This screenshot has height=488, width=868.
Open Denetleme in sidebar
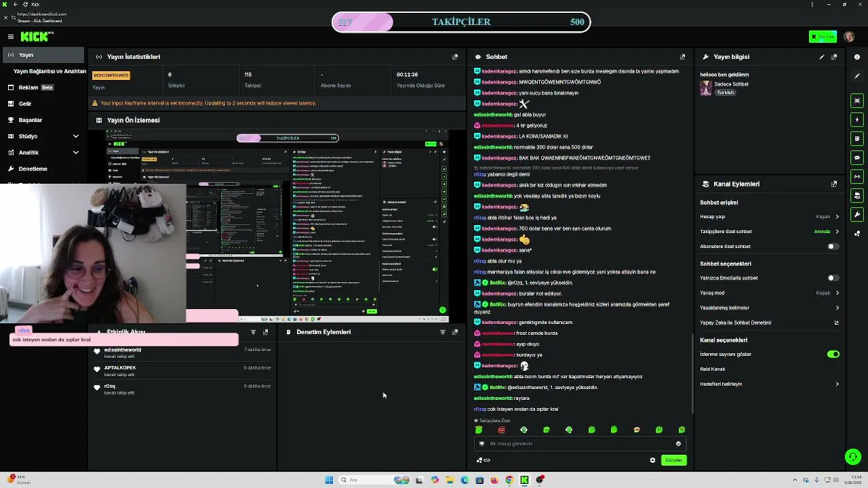tap(43, 169)
